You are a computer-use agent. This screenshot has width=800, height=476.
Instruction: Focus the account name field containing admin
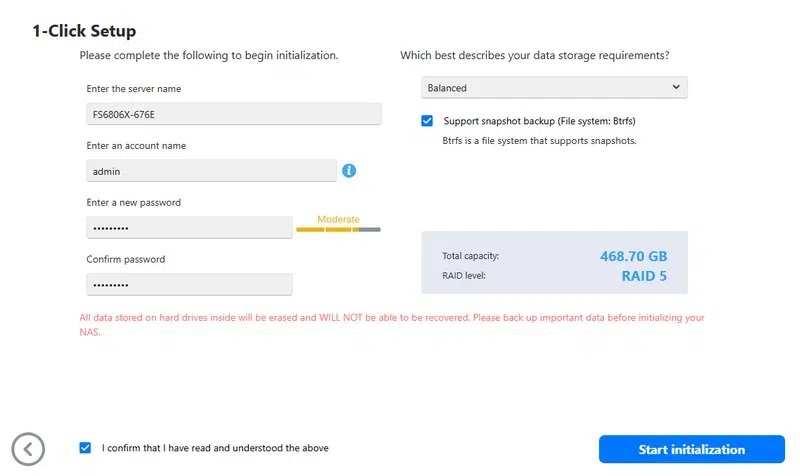212,171
